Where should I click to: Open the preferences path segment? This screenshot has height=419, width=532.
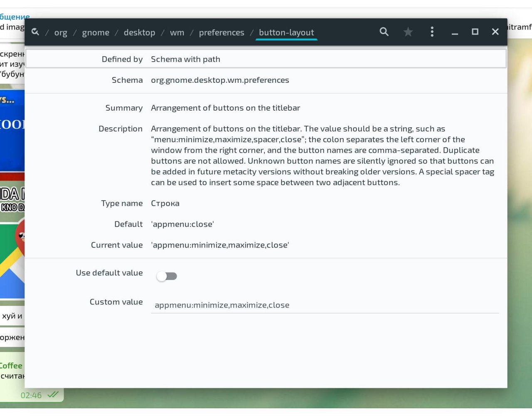(x=222, y=32)
